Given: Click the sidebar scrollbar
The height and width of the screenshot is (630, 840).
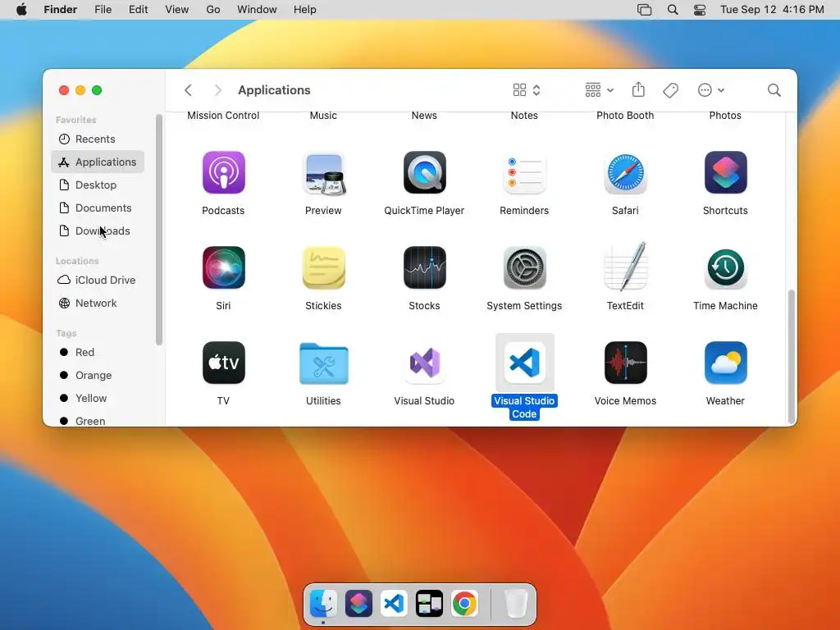Looking at the screenshot, I should click(158, 230).
